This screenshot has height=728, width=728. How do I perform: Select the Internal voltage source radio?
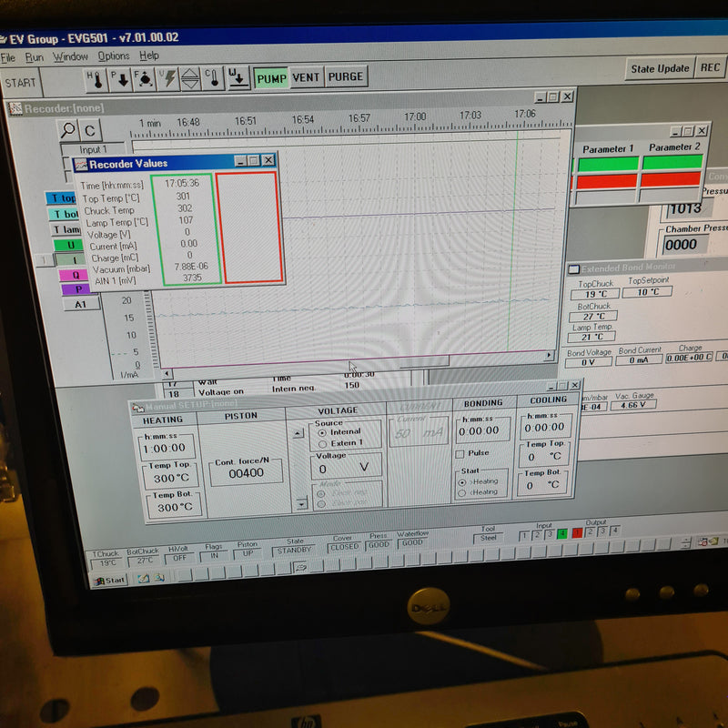pos(322,433)
